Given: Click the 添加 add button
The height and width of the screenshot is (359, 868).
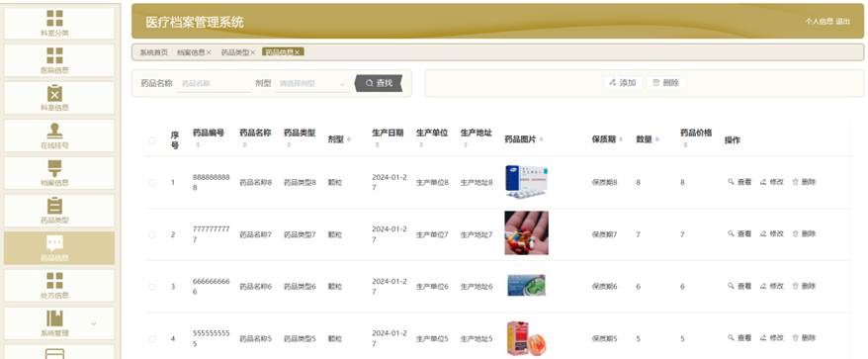Looking at the screenshot, I should coord(622,83).
